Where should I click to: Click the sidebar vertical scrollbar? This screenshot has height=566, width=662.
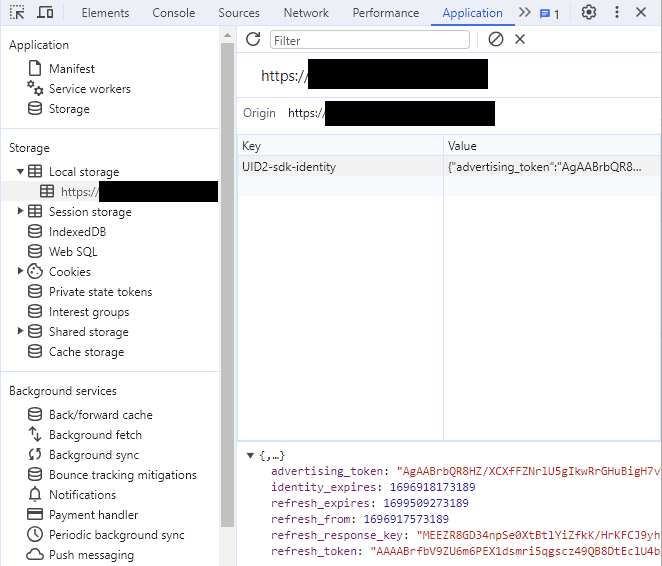click(227, 300)
